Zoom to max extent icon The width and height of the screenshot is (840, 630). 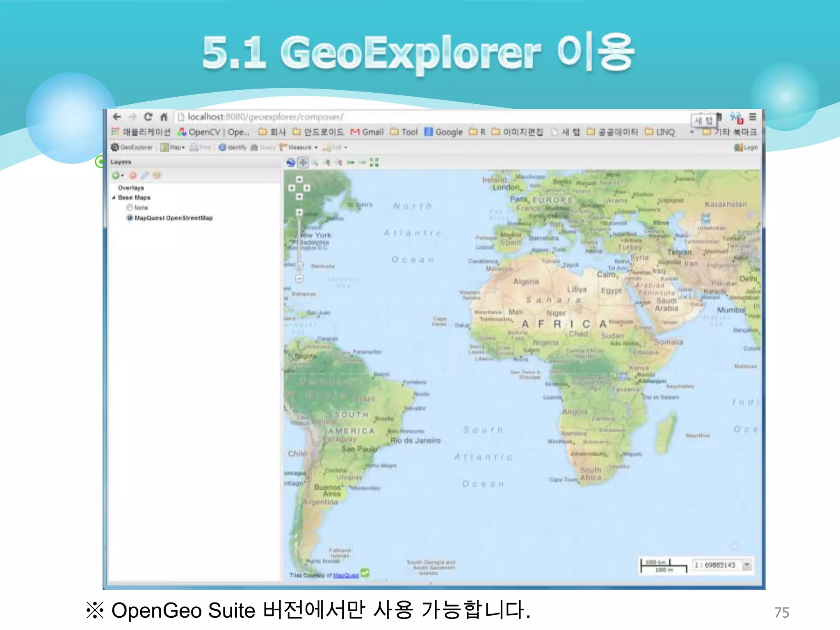[374, 163]
